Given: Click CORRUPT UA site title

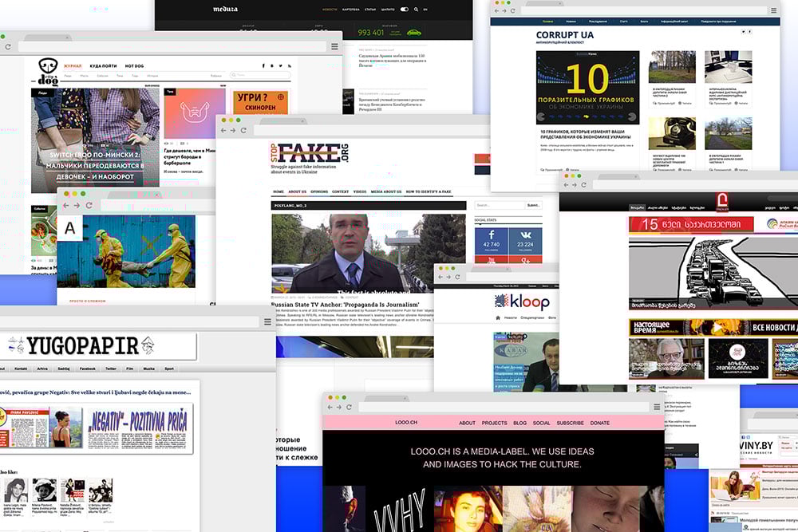Looking at the screenshot, I should (x=564, y=35).
